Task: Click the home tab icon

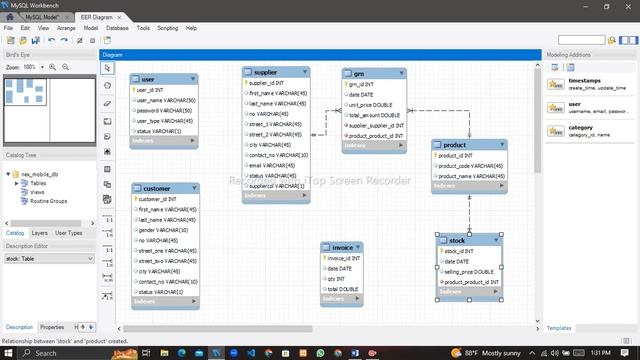Action: 10,17
